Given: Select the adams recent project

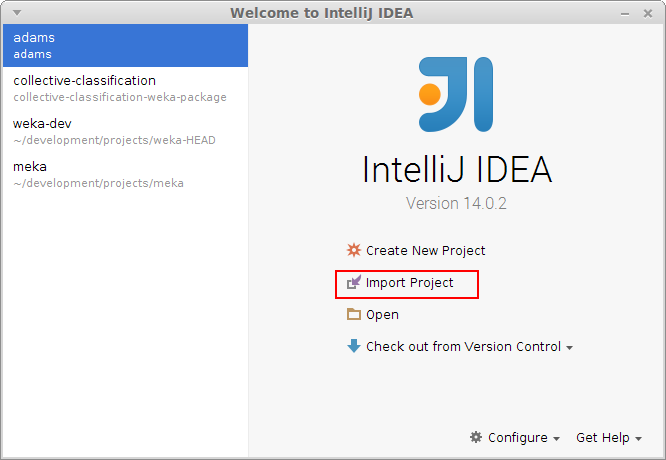Looking at the screenshot, I should coord(124,45).
